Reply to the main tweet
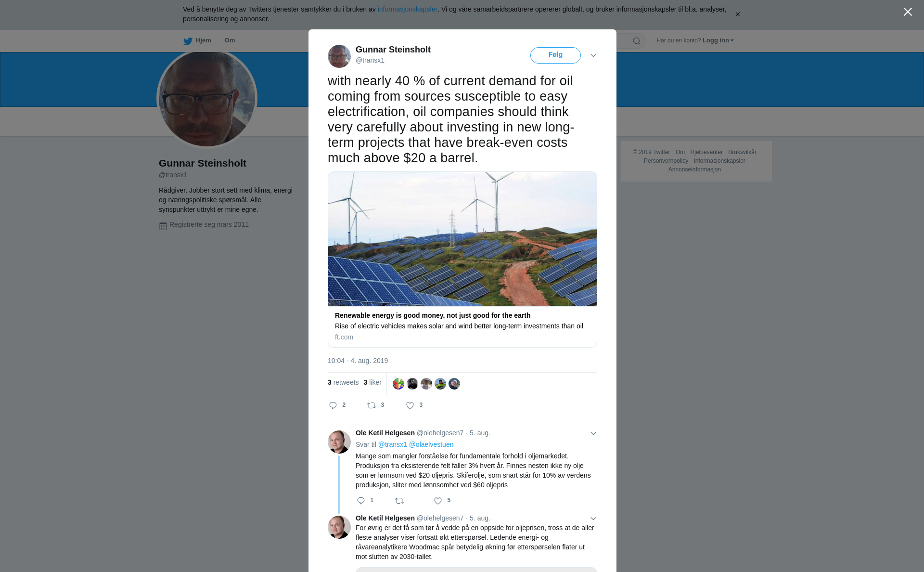 [333, 405]
